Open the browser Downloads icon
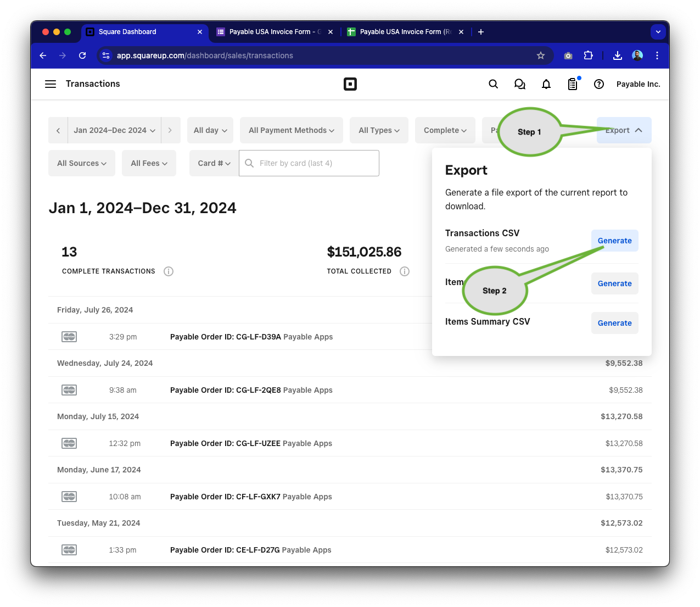 click(617, 55)
